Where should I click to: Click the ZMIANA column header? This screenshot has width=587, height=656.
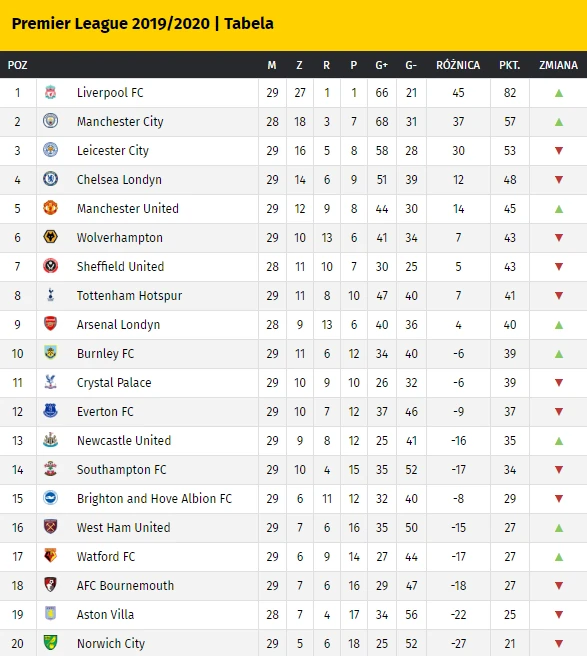click(x=558, y=65)
